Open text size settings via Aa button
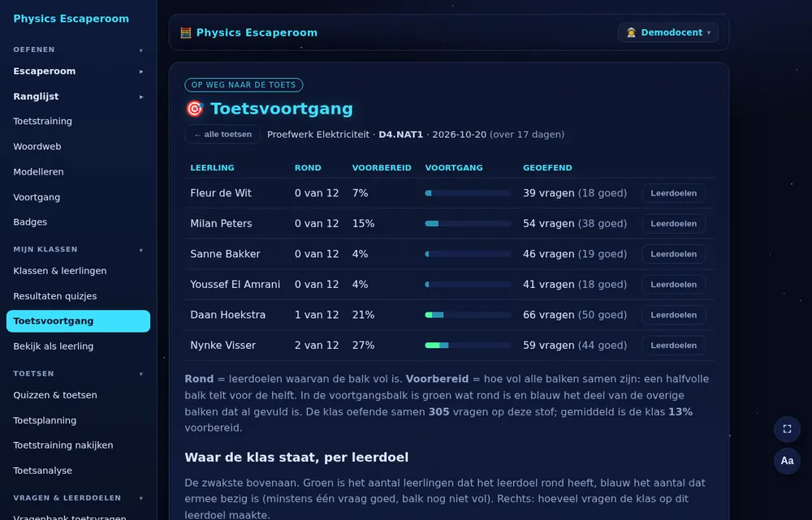The width and height of the screenshot is (812, 520). point(787,461)
